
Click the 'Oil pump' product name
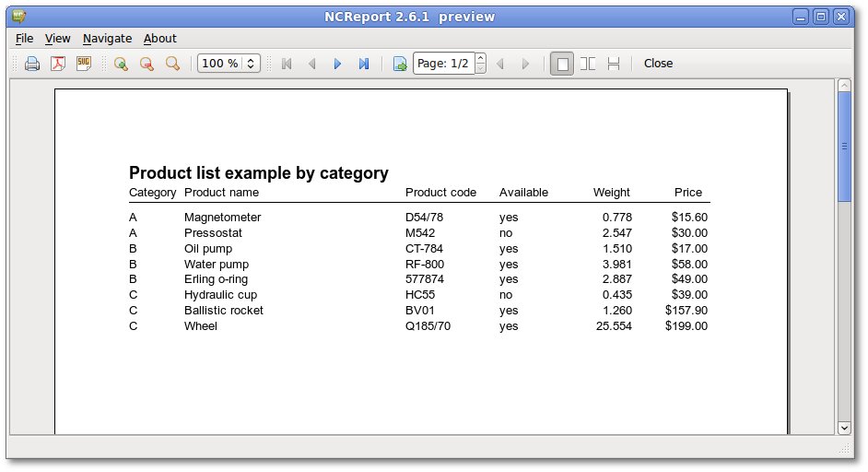click(x=208, y=249)
